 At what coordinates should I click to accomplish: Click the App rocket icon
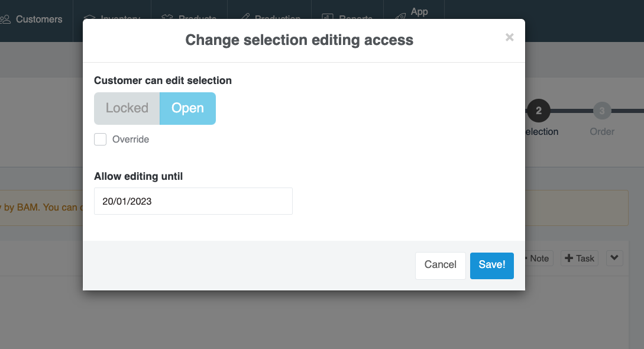[400, 15]
